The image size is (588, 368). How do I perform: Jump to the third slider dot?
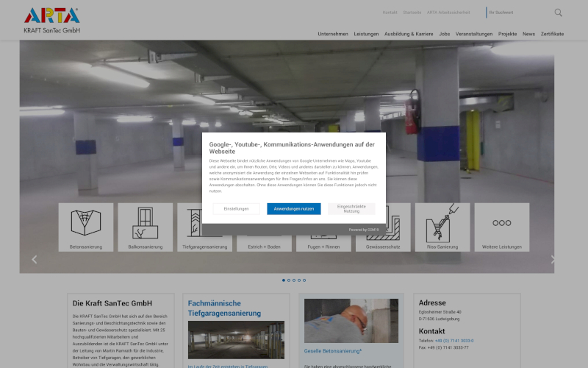pos(294,280)
